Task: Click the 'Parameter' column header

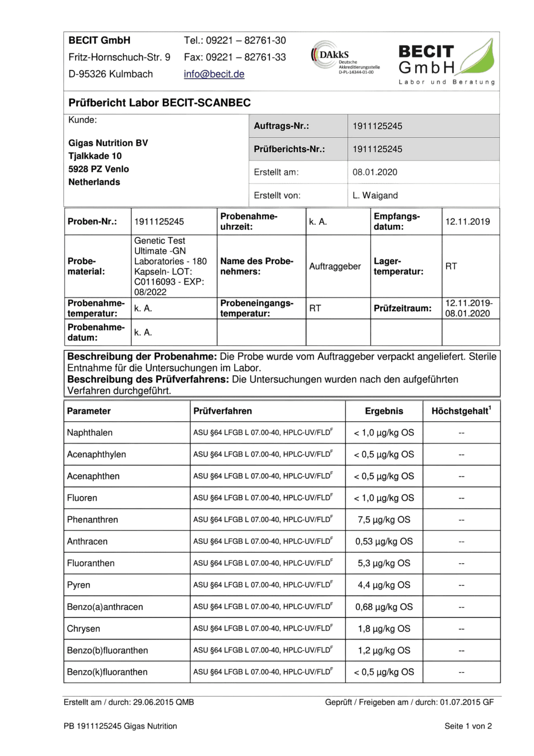Action: tap(89, 411)
